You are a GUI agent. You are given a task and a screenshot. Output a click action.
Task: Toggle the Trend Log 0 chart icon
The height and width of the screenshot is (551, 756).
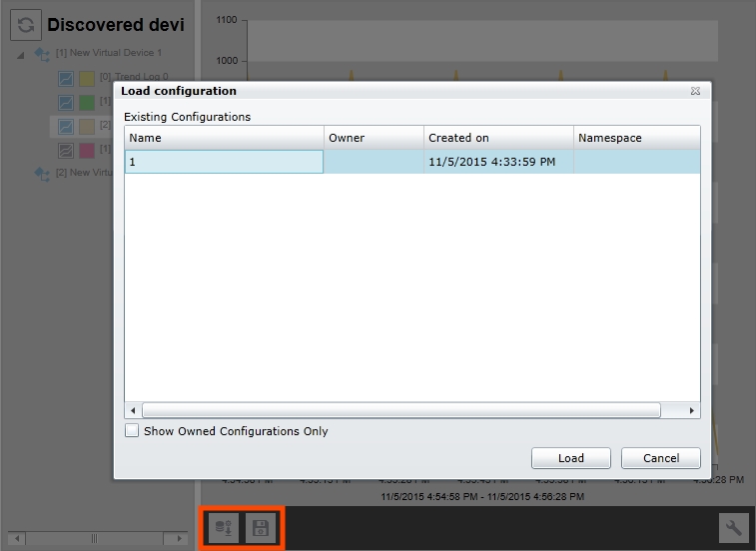pos(65,77)
